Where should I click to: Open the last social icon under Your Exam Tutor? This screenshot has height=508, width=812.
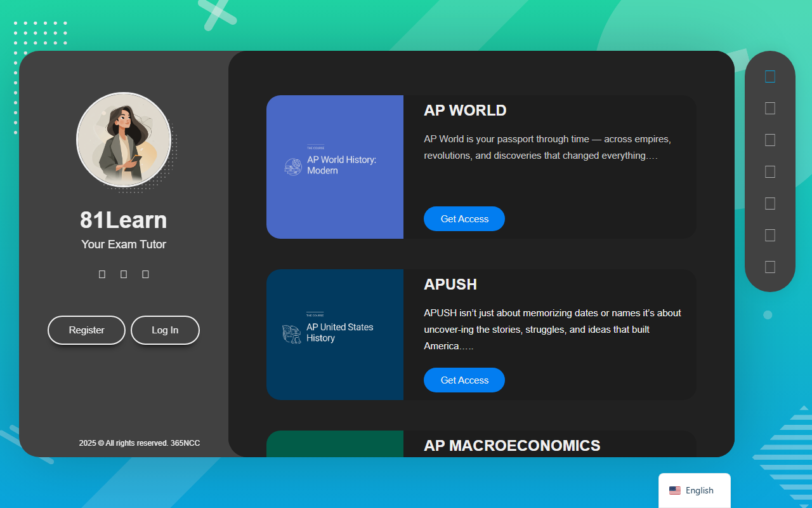coord(145,274)
